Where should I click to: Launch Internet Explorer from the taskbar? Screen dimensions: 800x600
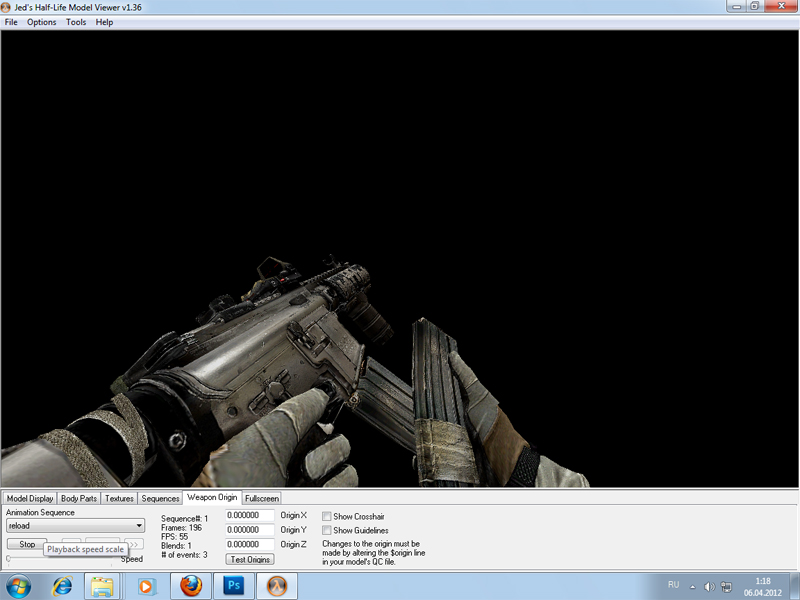coord(62,586)
